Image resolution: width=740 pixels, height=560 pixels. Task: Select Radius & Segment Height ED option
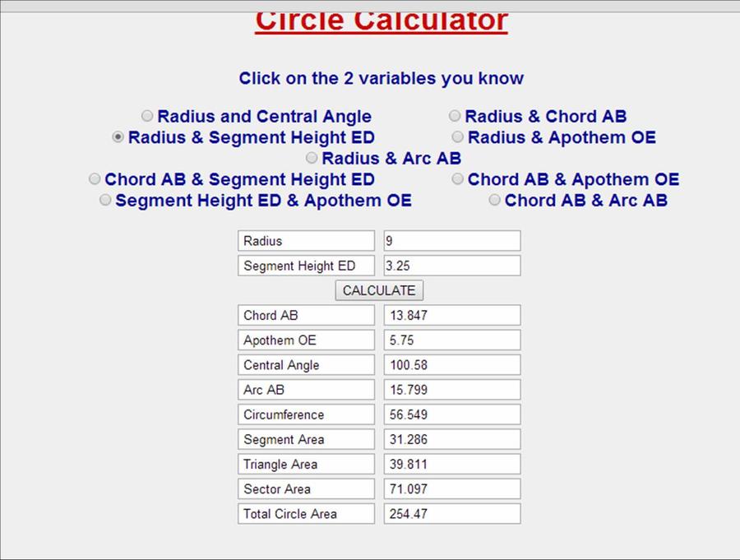[118, 137]
